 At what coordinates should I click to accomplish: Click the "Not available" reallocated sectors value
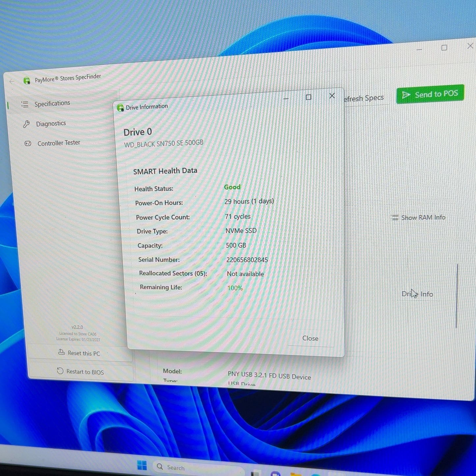tap(245, 274)
